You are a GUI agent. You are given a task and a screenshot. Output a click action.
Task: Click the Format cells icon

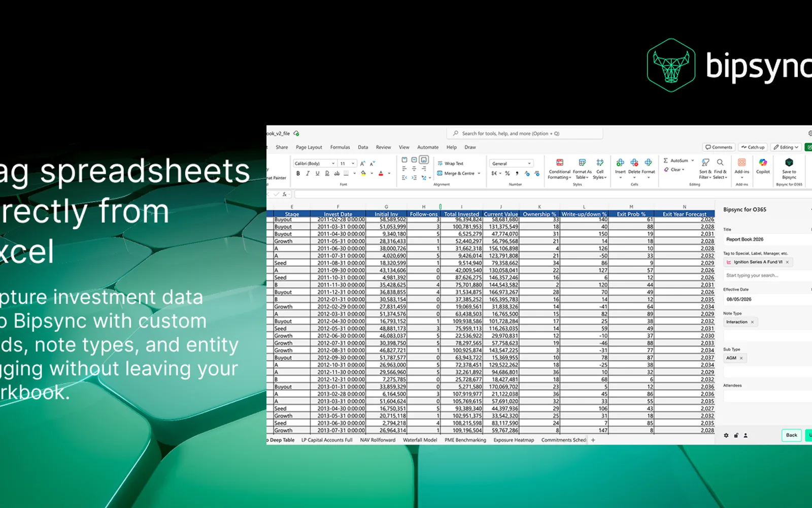pos(648,163)
